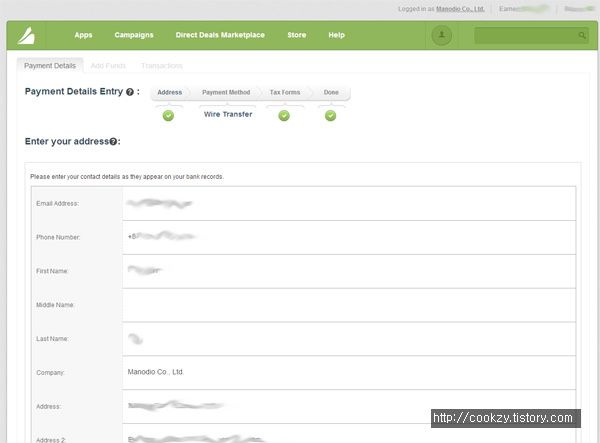Screen dimensions: 600x443
Task: Click 'Please enter your contact details' note
Action: (x=127, y=177)
